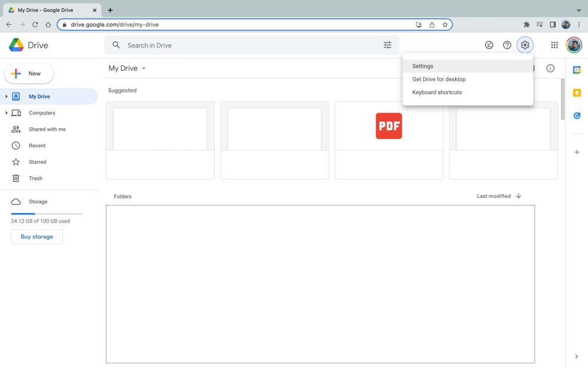This screenshot has width=588, height=368.
Task: Click the Settings gear icon
Action: click(x=525, y=45)
